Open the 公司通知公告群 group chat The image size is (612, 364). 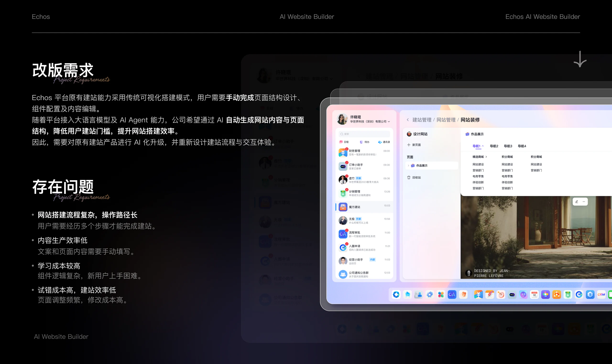coord(364,274)
